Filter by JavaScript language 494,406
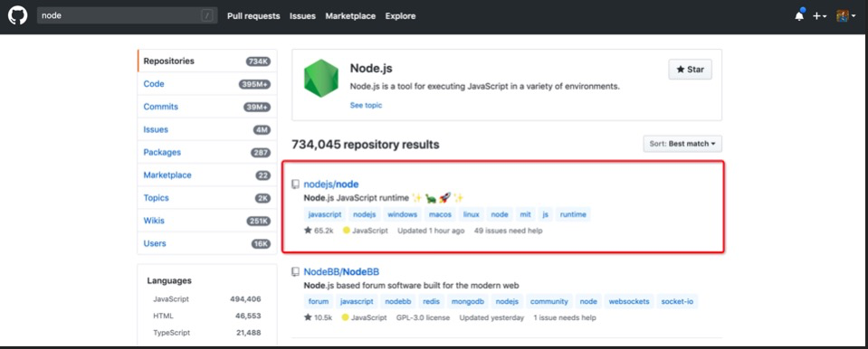The width and height of the screenshot is (868, 349). pyautogui.click(x=207, y=298)
